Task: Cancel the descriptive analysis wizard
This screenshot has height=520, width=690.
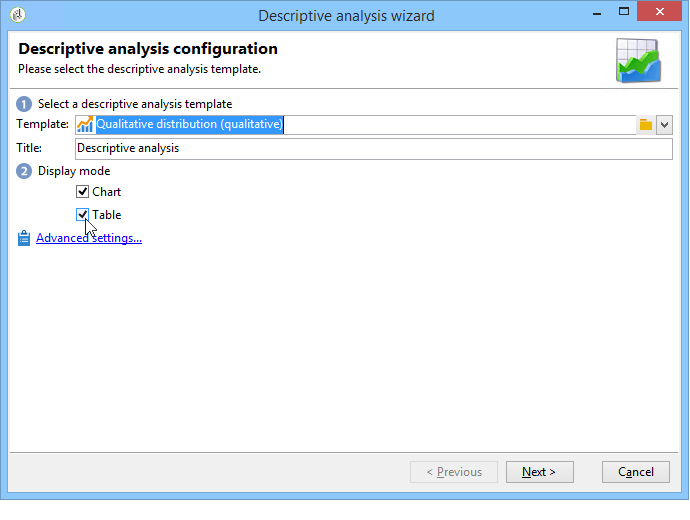Action: [x=636, y=472]
